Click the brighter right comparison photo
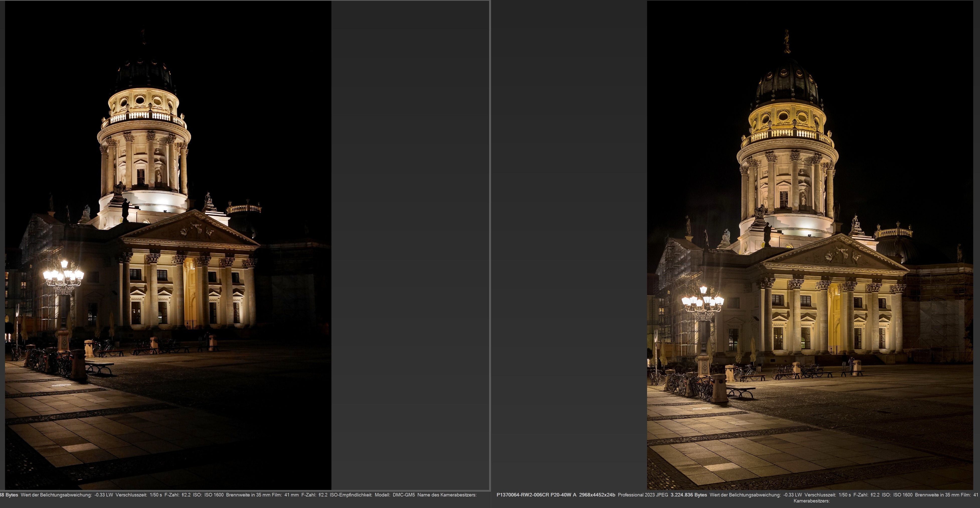This screenshot has height=508, width=980. [810, 243]
